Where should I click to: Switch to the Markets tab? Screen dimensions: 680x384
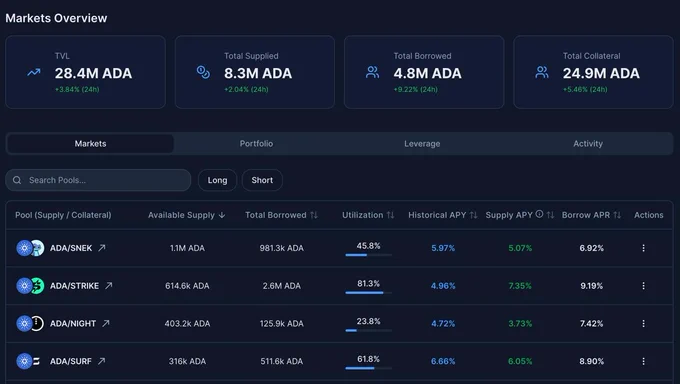click(x=90, y=144)
